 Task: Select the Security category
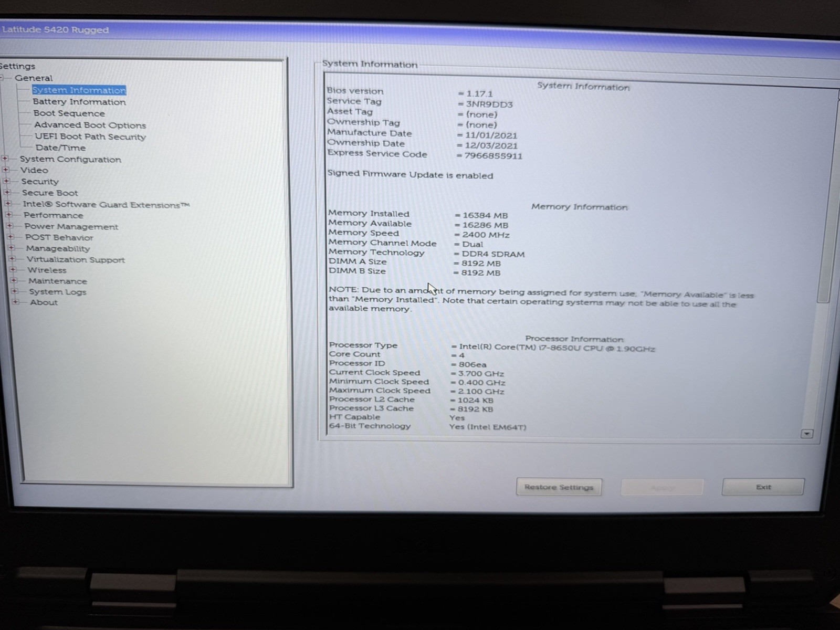[40, 182]
